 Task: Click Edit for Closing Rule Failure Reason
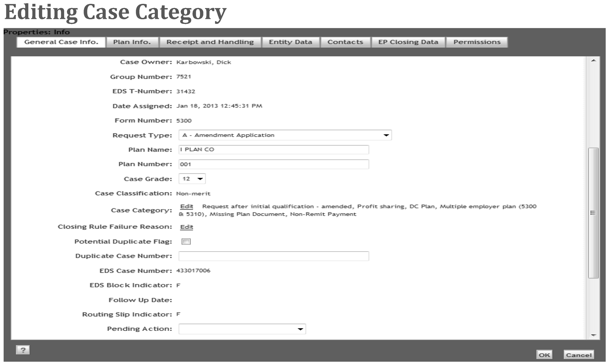pos(186,227)
